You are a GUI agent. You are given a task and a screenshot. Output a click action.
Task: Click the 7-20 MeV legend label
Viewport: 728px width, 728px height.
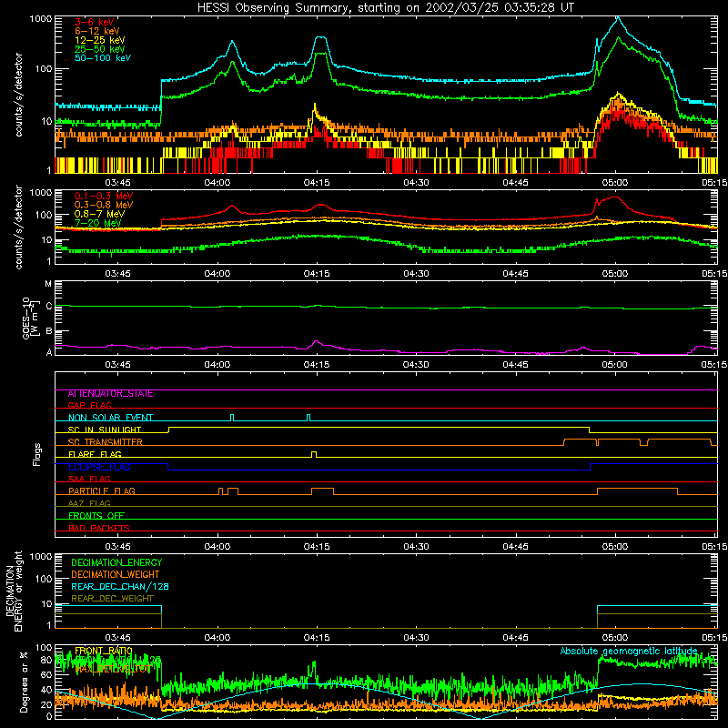[97, 223]
